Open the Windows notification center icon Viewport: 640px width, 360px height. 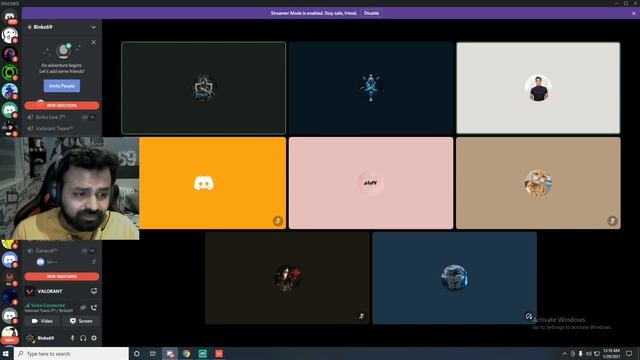point(629,353)
